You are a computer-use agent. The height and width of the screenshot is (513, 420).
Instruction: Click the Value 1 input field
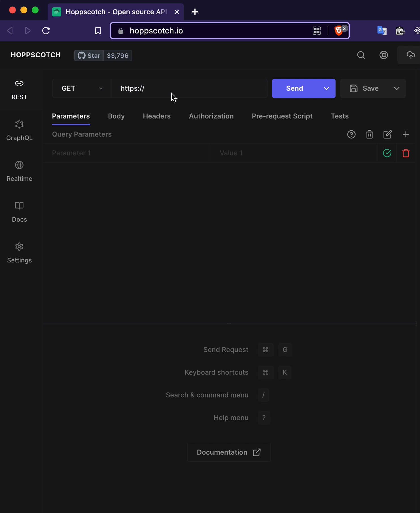click(x=294, y=153)
